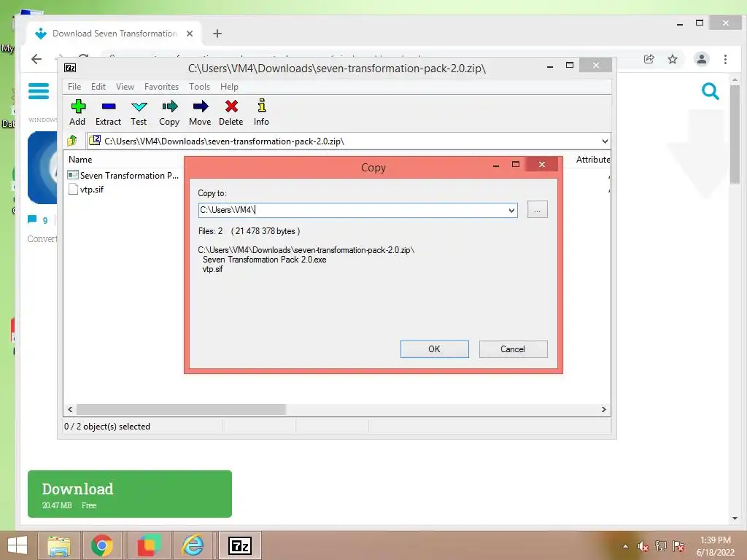This screenshot has width=747, height=560.
Task: Close the Download Seven Transformation tab
Action: coord(190,34)
